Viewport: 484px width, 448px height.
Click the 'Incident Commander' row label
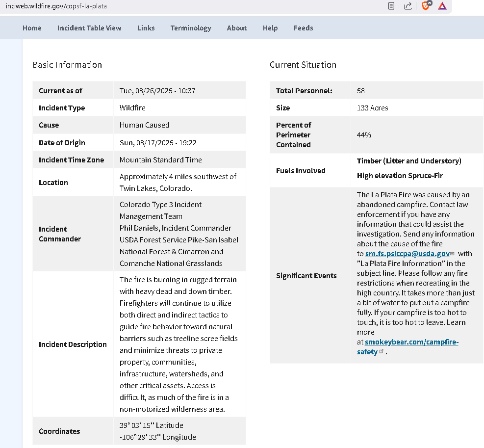coord(59,234)
